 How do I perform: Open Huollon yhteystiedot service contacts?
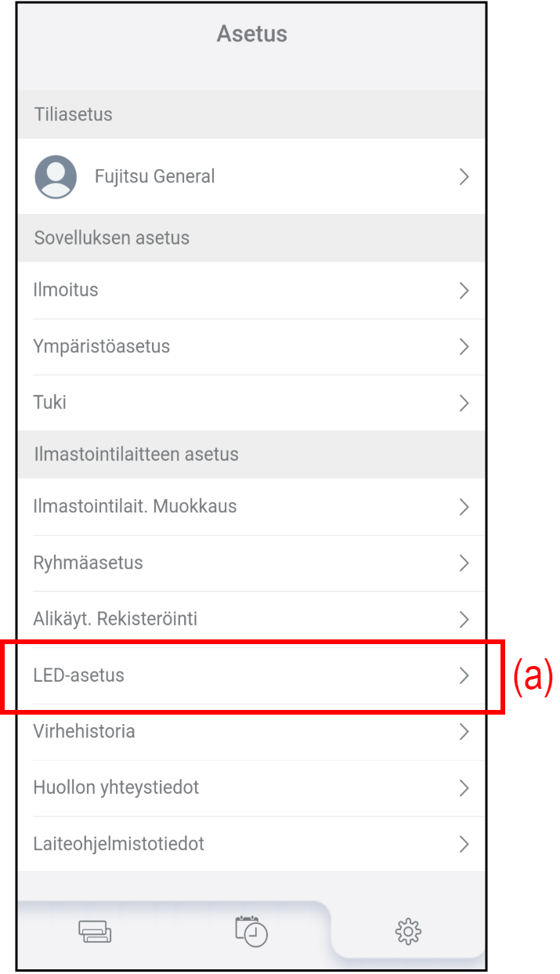click(116, 788)
